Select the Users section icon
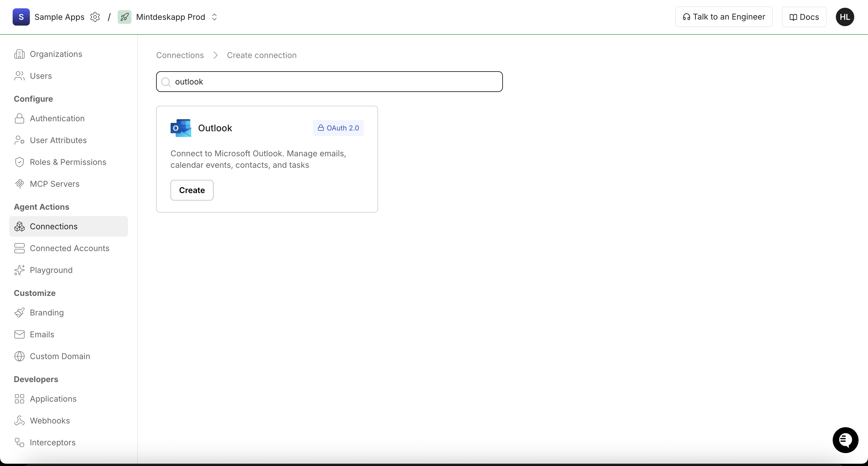Screen dimensions: 868x466 point(19,76)
